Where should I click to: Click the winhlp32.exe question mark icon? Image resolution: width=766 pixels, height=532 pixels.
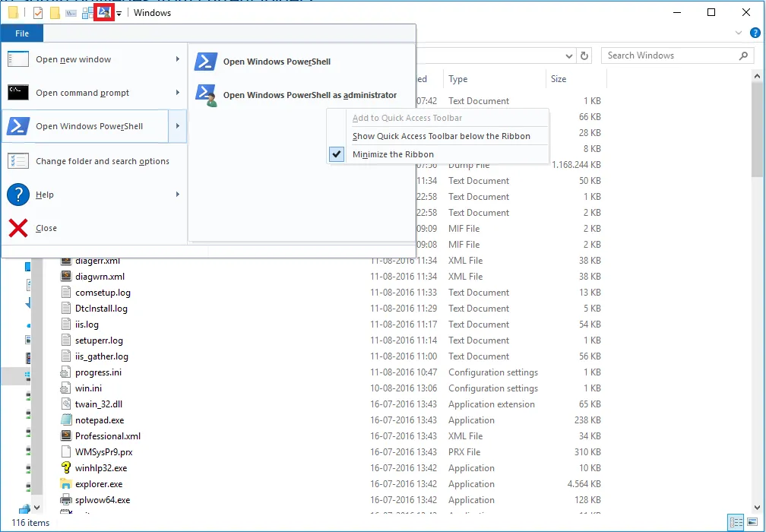pos(66,468)
